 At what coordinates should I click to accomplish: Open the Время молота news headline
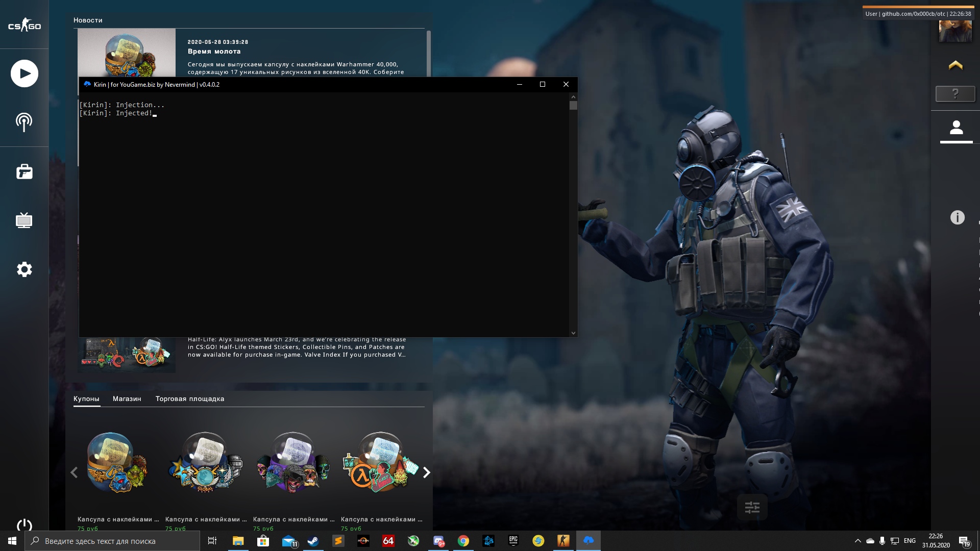click(214, 52)
